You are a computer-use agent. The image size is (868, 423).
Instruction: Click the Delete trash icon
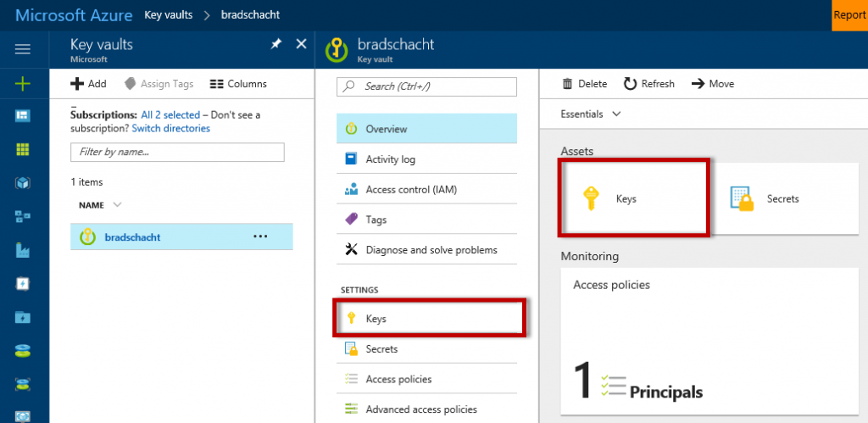point(568,84)
